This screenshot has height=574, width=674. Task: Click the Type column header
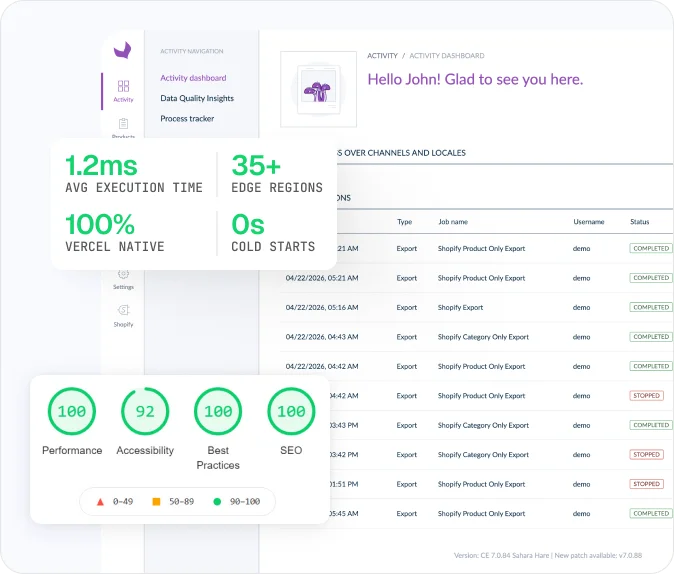pyautogui.click(x=404, y=222)
